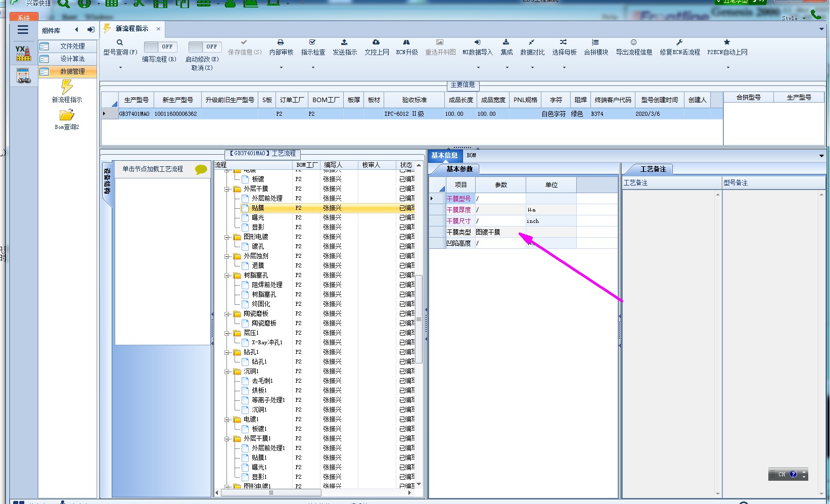Click the 验收标准 column header
Screen dimensions: 830x504
[414, 100]
